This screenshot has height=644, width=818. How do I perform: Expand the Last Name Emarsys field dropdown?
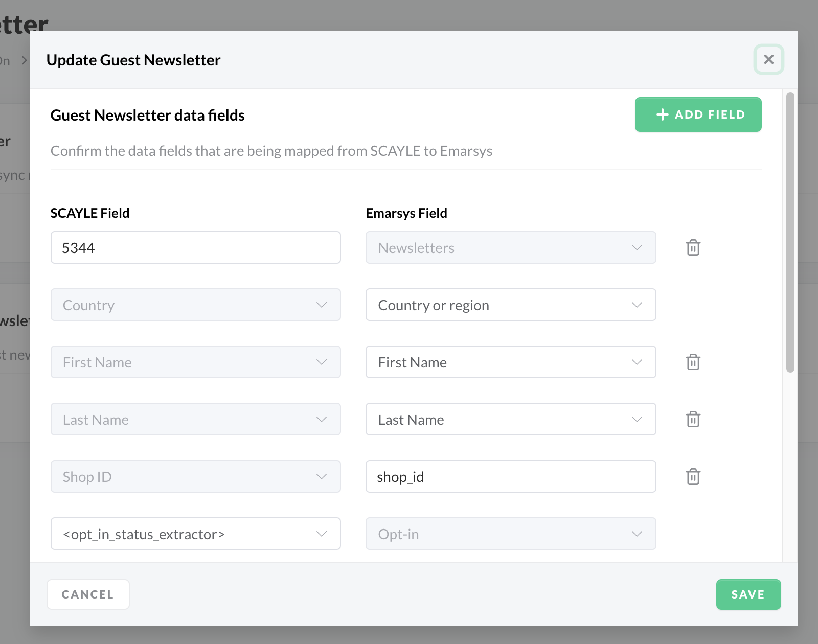click(x=511, y=419)
